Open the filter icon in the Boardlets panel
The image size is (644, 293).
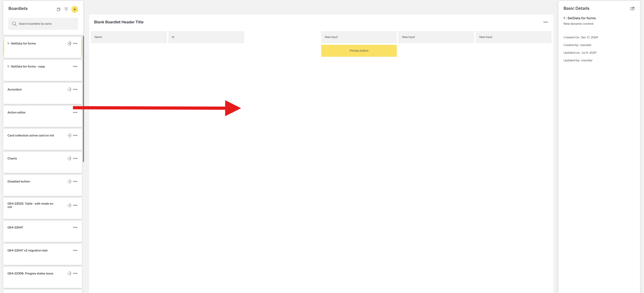tap(66, 9)
